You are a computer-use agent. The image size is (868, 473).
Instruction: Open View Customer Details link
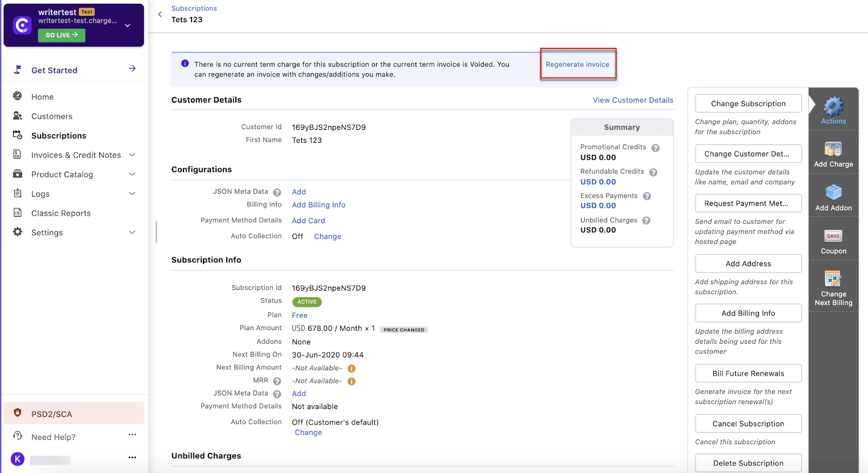click(x=633, y=100)
